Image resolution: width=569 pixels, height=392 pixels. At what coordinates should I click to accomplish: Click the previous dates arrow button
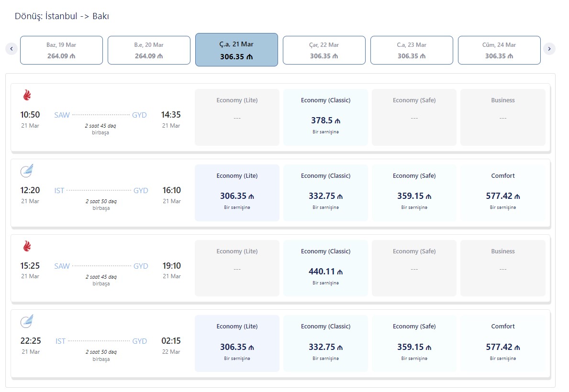coord(12,49)
